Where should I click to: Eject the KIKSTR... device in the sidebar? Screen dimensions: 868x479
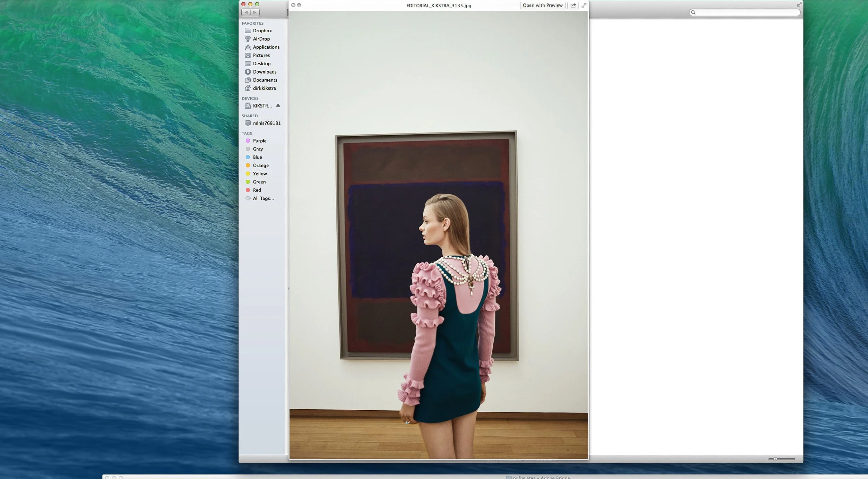pyautogui.click(x=278, y=106)
